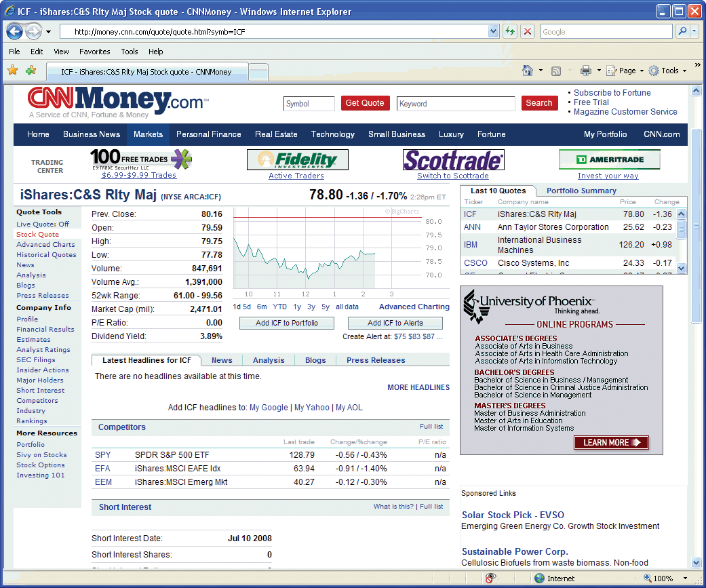Expand the Tools dropdown in command bar
The height and width of the screenshot is (588, 706).
684,71
